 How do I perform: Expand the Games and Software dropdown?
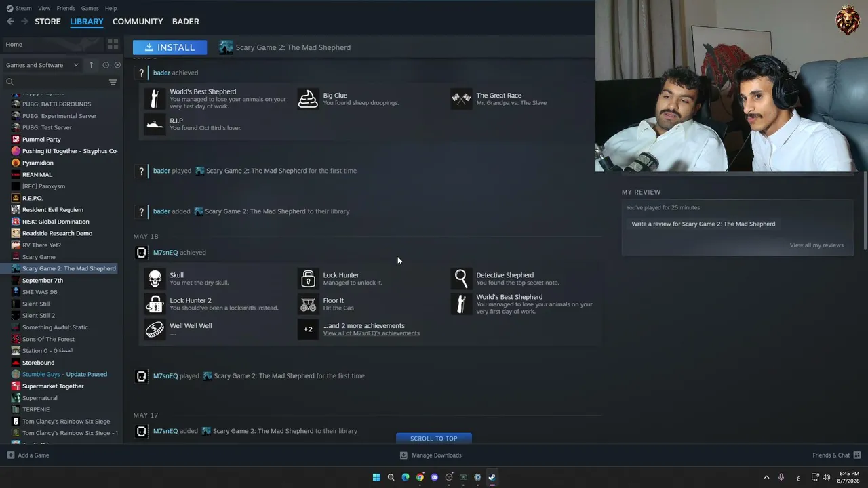pyautogui.click(x=42, y=65)
